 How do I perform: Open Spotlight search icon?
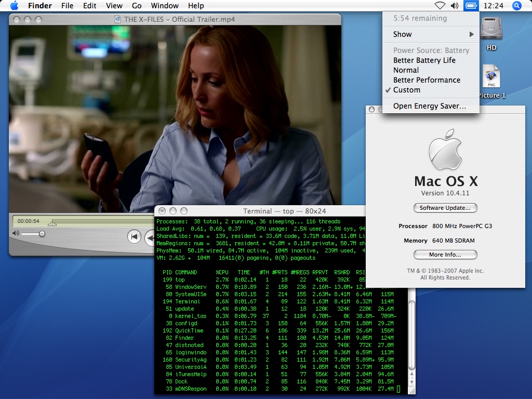516,5
